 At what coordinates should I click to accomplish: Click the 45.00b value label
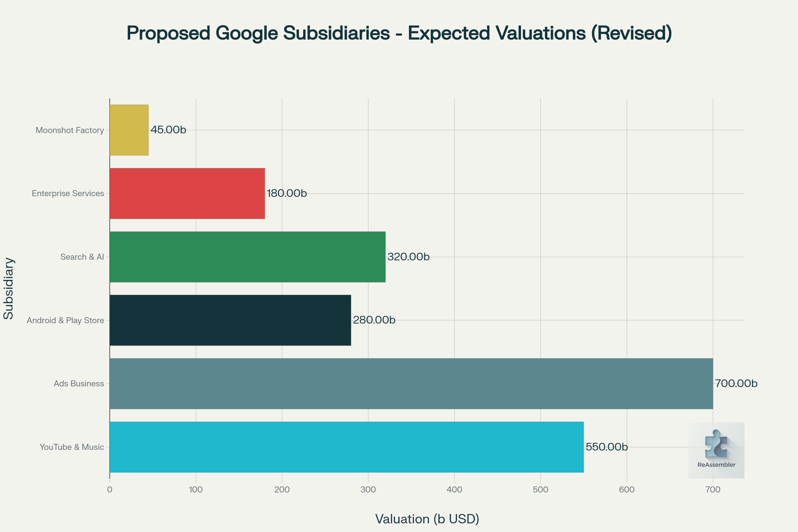pyautogui.click(x=168, y=130)
